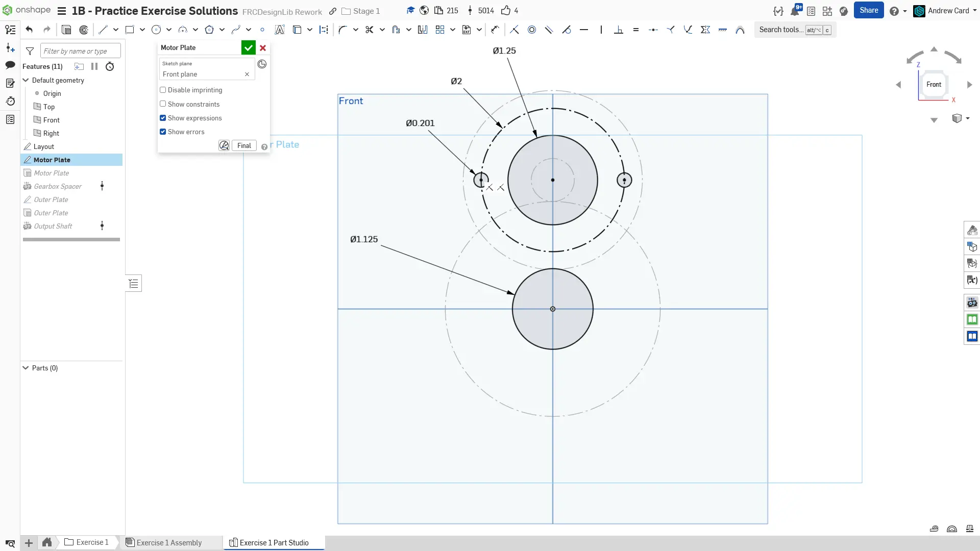Uncheck Show expressions option
980x551 pixels.
click(x=163, y=118)
